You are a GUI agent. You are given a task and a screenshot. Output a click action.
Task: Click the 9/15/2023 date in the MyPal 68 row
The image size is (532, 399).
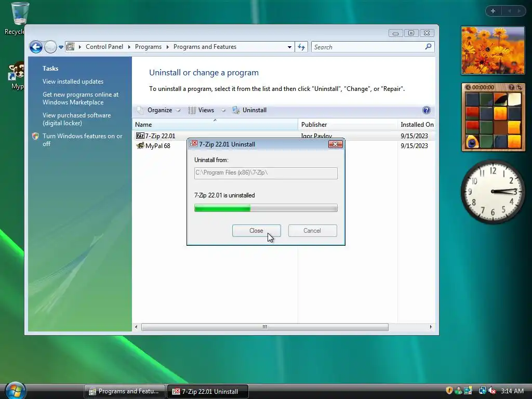point(414,146)
